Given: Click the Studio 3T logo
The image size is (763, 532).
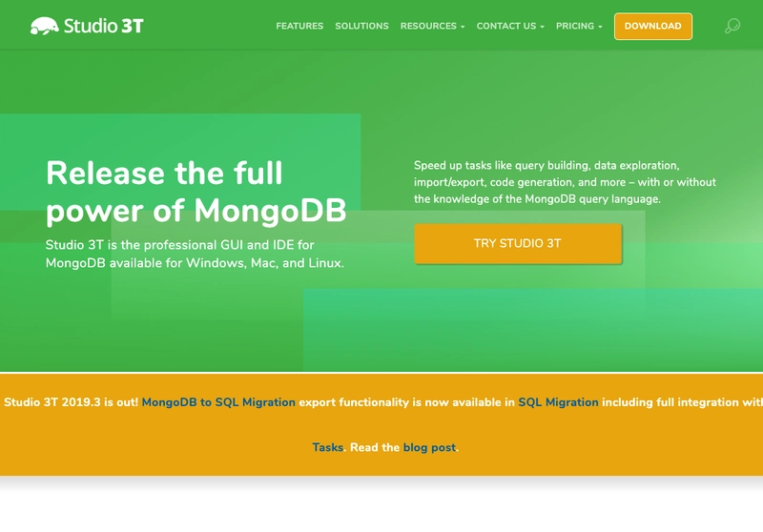Looking at the screenshot, I should [x=87, y=26].
